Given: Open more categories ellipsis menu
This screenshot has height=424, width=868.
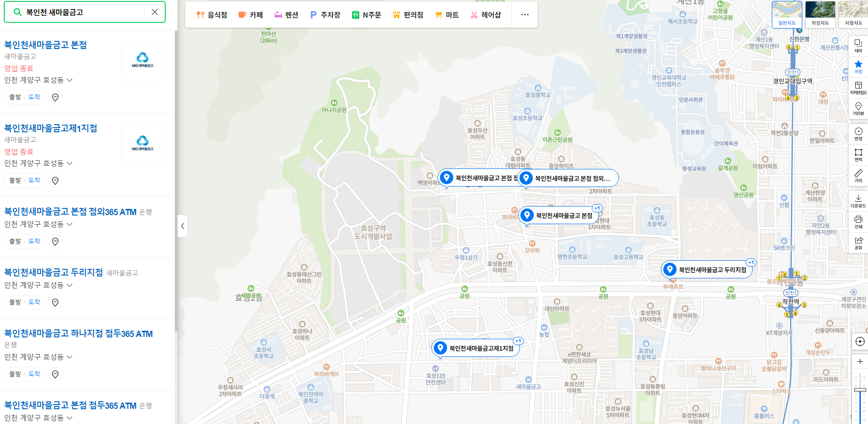Looking at the screenshot, I should tap(525, 14).
